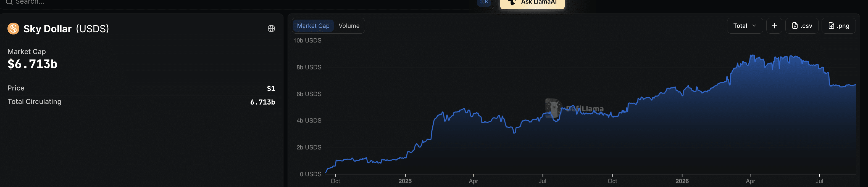Click the Market Cap heading label
This screenshot has height=187, width=868.
(27, 52)
